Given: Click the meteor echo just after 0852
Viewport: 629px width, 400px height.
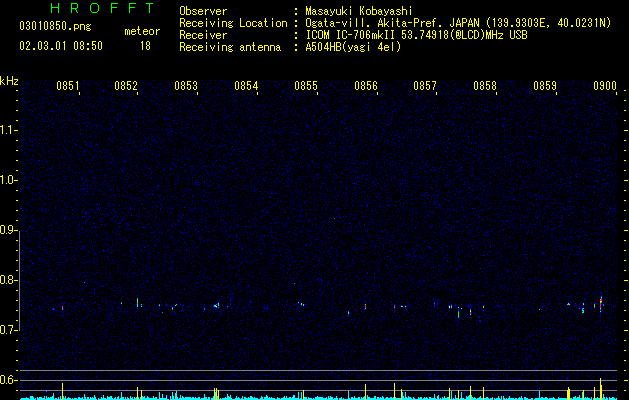Looking at the screenshot, I should coord(138,302).
